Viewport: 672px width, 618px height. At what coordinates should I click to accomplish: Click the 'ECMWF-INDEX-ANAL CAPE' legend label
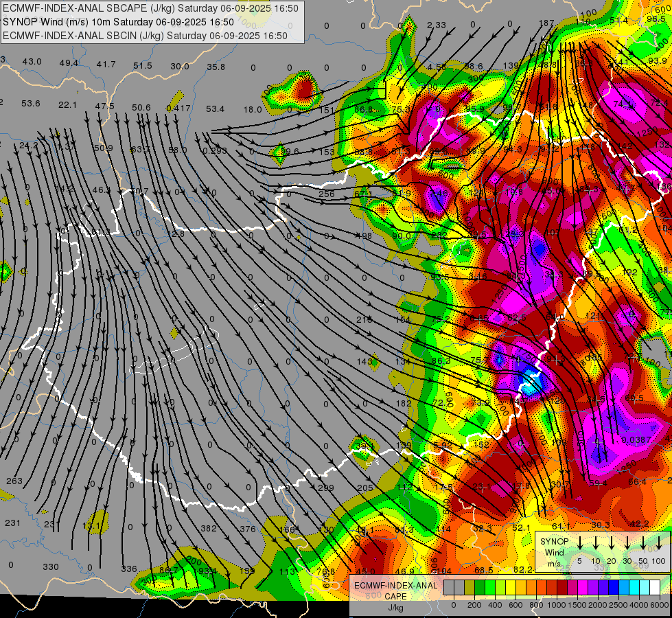pyautogui.click(x=395, y=591)
